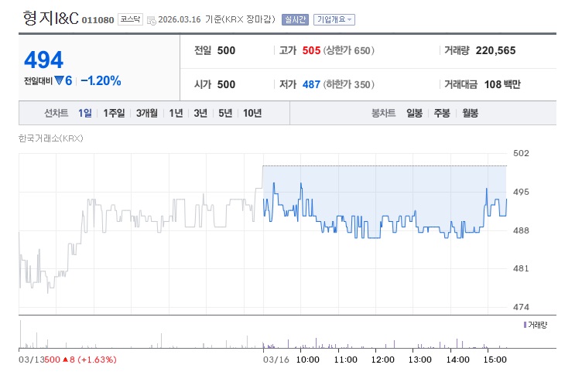Open the 일봉 daily candle chart
Image resolution: width=575 pixels, height=392 pixels.
pyautogui.click(x=414, y=113)
